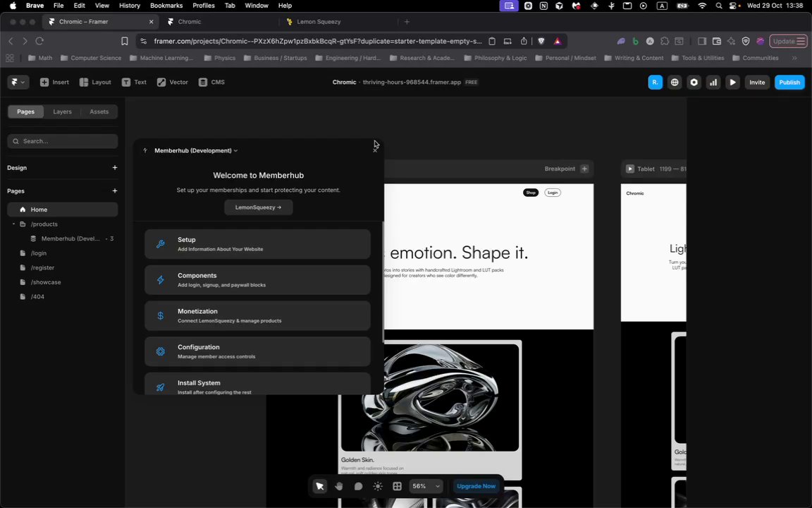812x508 pixels.
Task: Click the Login button on canvas
Action: 553,193
